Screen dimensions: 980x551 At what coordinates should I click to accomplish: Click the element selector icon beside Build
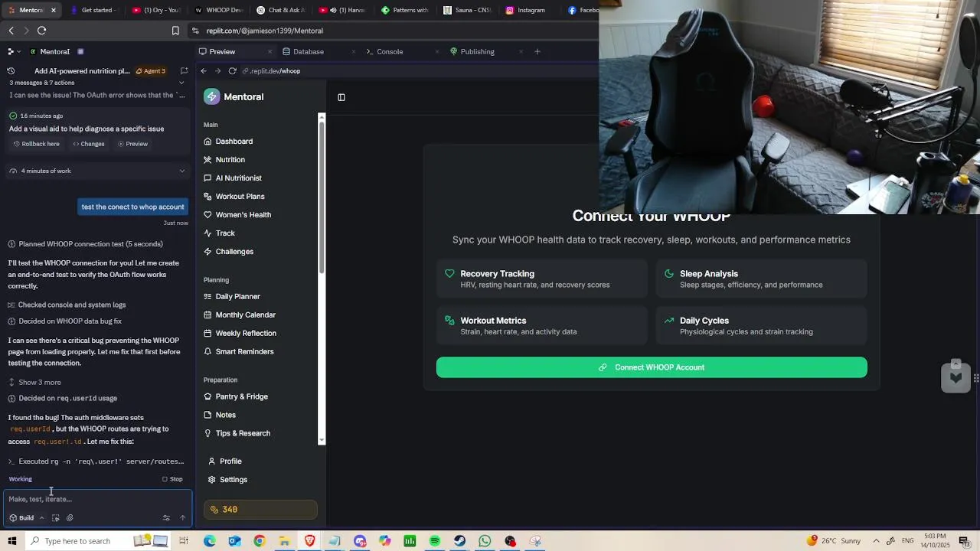point(56,518)
